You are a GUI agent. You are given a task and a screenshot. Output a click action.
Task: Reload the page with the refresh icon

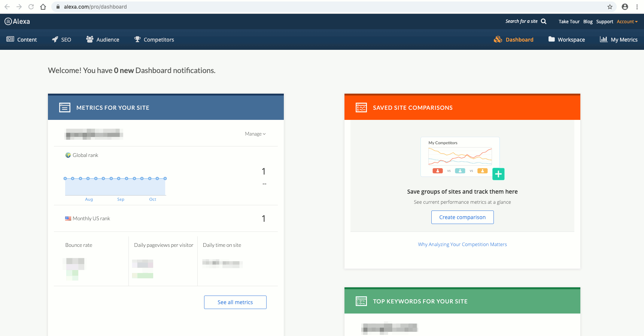(31, 7)
